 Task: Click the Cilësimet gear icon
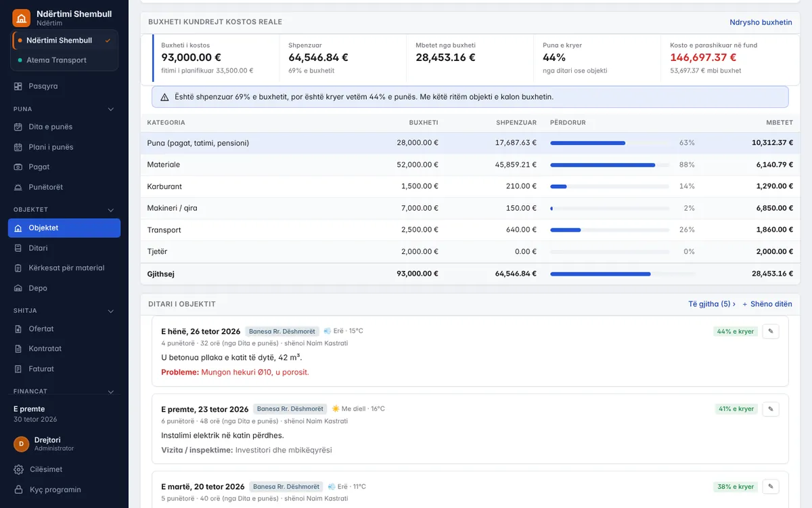(18, 469)
